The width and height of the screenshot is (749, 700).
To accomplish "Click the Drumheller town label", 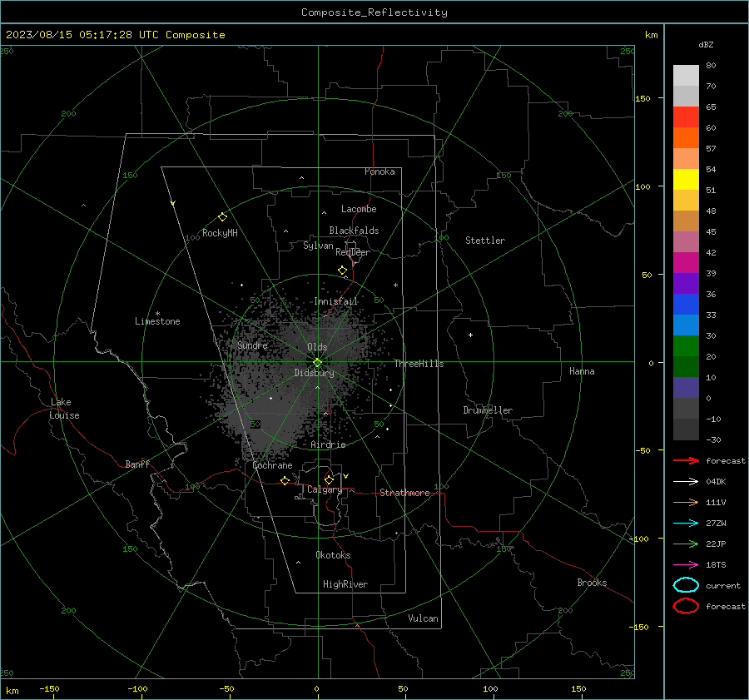I will tap(488, 410).
